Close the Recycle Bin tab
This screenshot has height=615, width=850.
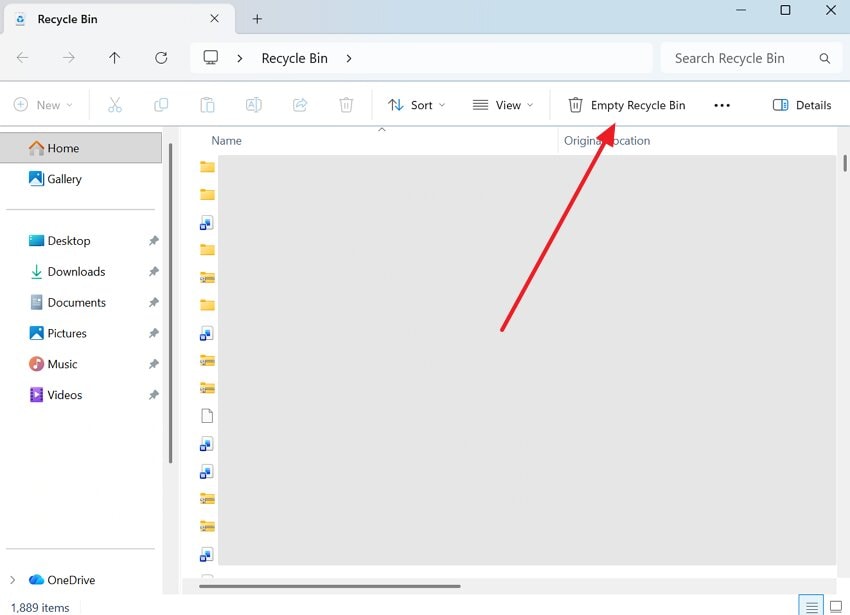pyautogui.click(x=214, y=18)
